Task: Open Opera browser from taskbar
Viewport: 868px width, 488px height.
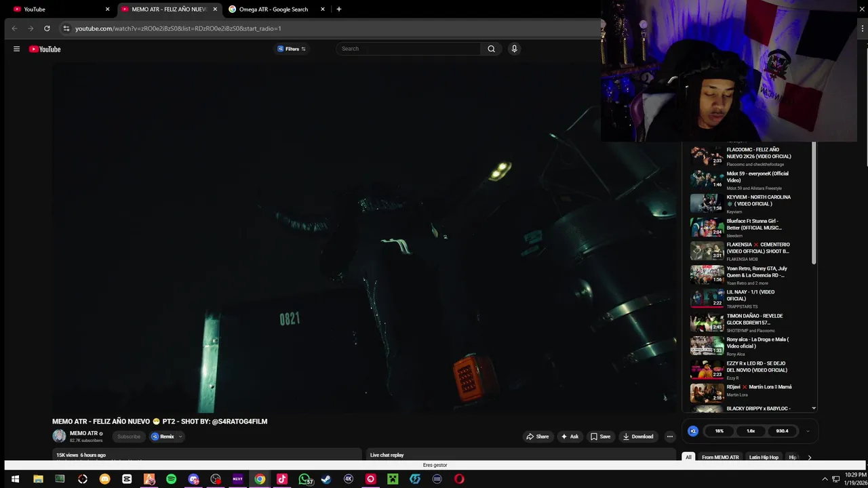Action: pyautogui.click(x=459, y=479)
